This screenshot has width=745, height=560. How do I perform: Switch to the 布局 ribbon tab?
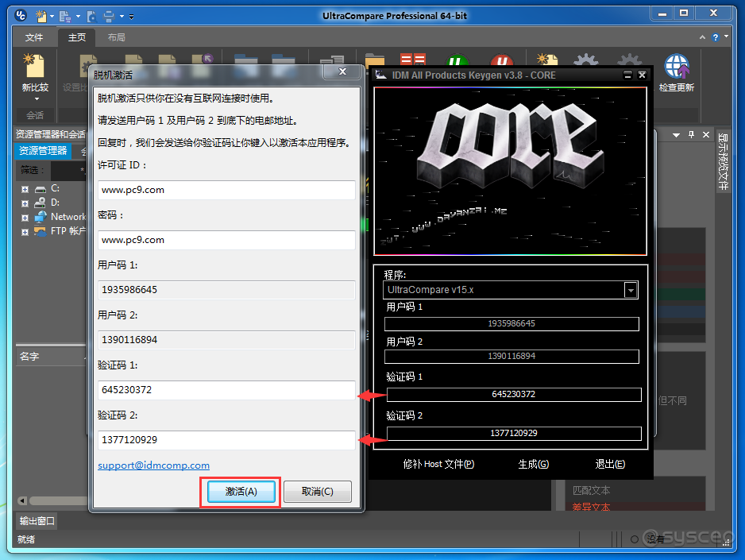pos(116,37)
